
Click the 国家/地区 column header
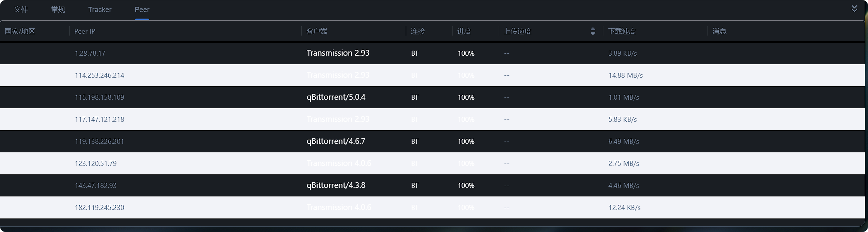[20, 31]
